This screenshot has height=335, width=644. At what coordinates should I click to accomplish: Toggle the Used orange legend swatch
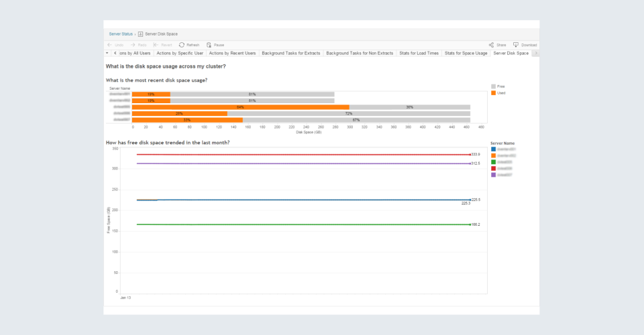click(x=494, y=93)
